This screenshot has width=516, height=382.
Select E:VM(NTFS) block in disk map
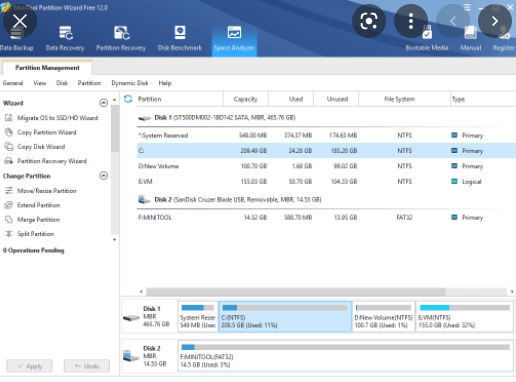point(465,317)
